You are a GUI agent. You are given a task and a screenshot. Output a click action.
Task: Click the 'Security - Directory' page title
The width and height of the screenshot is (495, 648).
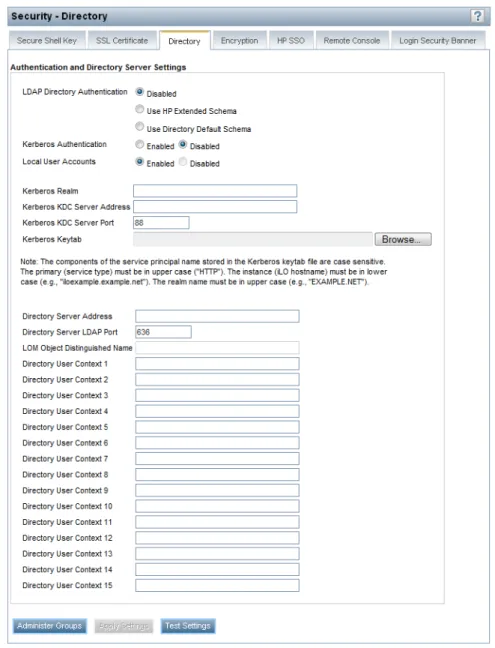tap(59, 16)
